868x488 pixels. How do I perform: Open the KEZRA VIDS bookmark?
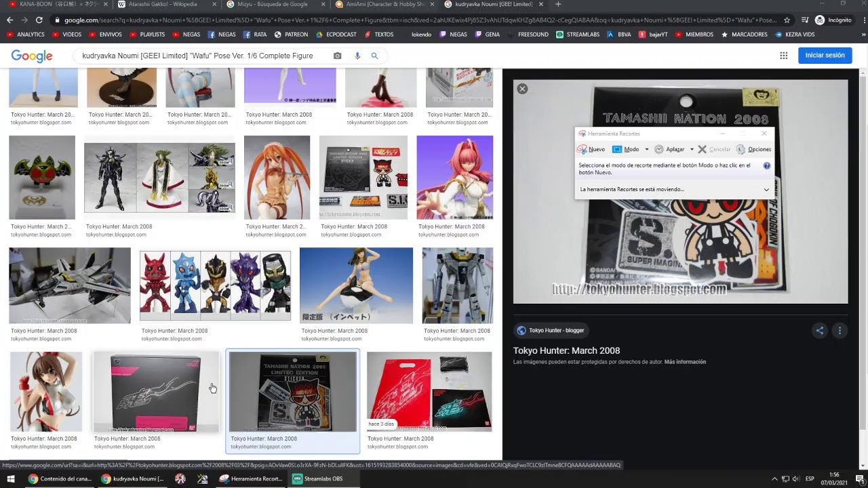(x=795, y=34)
